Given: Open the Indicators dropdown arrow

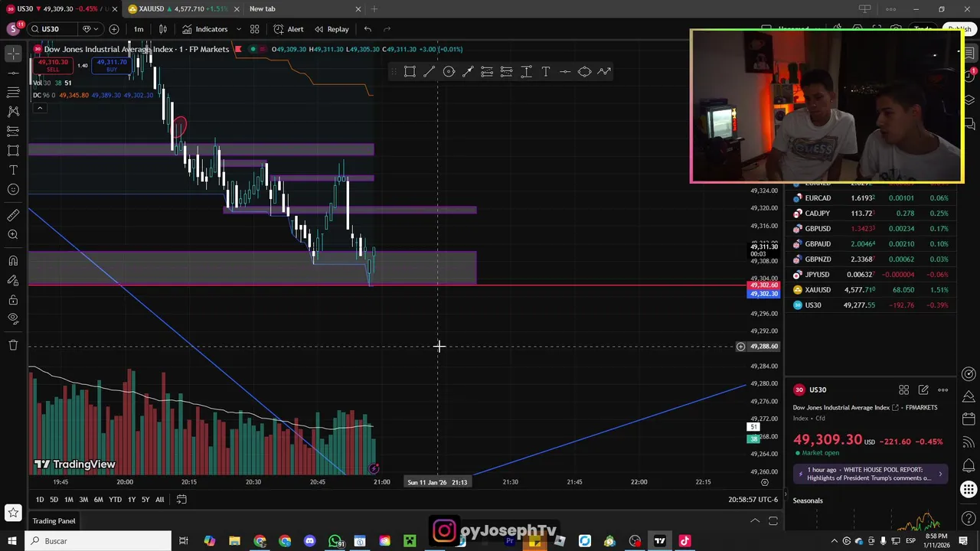Looking at the screenshot, I should pos(238,29).
